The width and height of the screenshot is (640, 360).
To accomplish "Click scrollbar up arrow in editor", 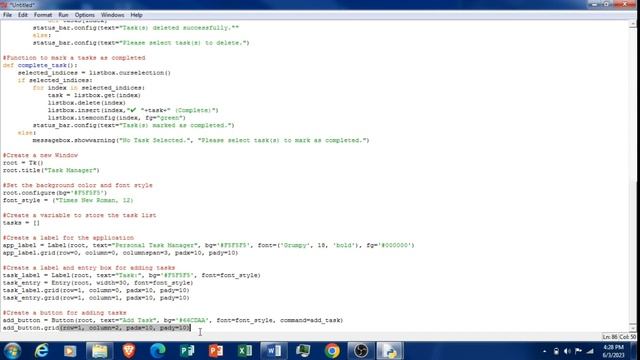I will [x=633, y=24].
